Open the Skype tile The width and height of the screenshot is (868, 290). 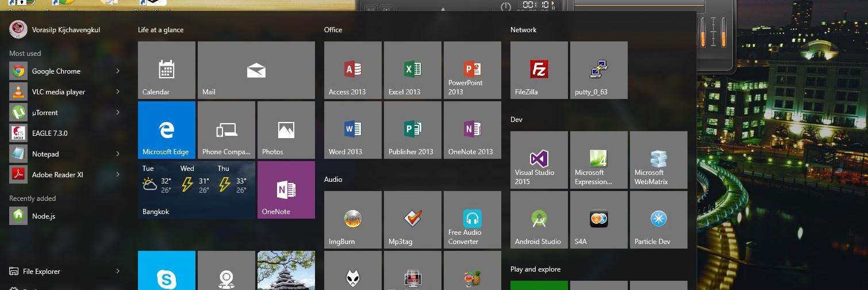(x=167, y=270)
